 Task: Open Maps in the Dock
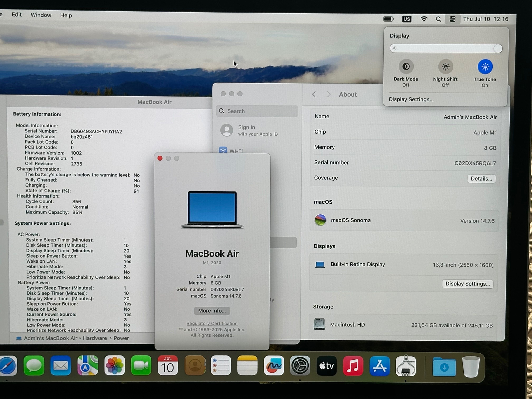tap(87, 366)
